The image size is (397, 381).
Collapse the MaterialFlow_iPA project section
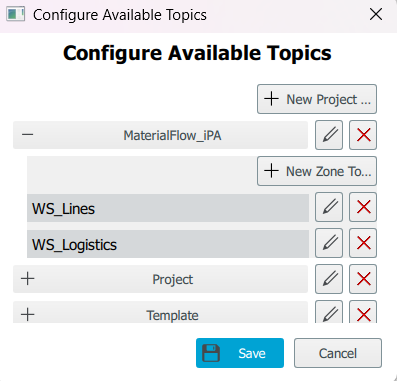(x=28, y=135)
